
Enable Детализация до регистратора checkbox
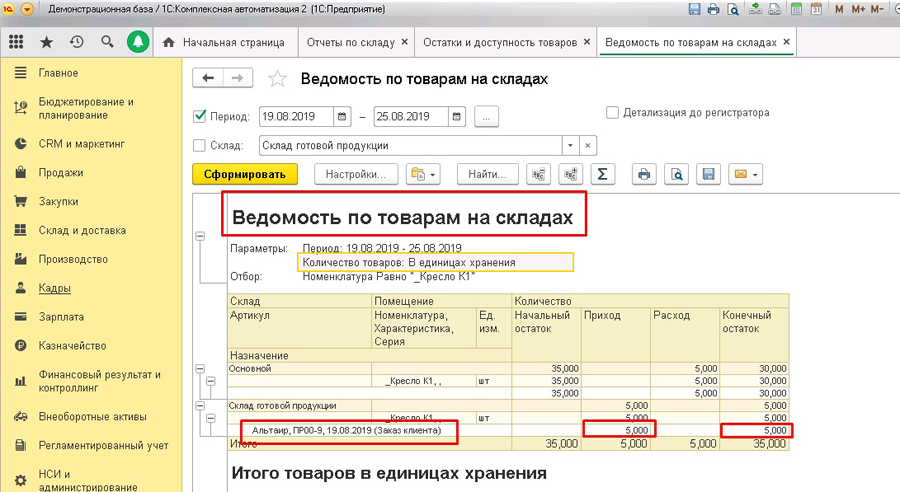(x=612, y=113)
